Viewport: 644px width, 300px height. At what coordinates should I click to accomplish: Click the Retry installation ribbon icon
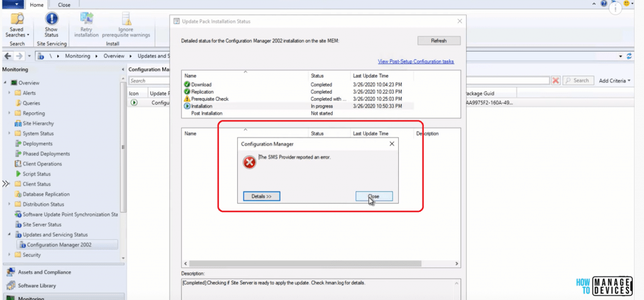[87, 19]
